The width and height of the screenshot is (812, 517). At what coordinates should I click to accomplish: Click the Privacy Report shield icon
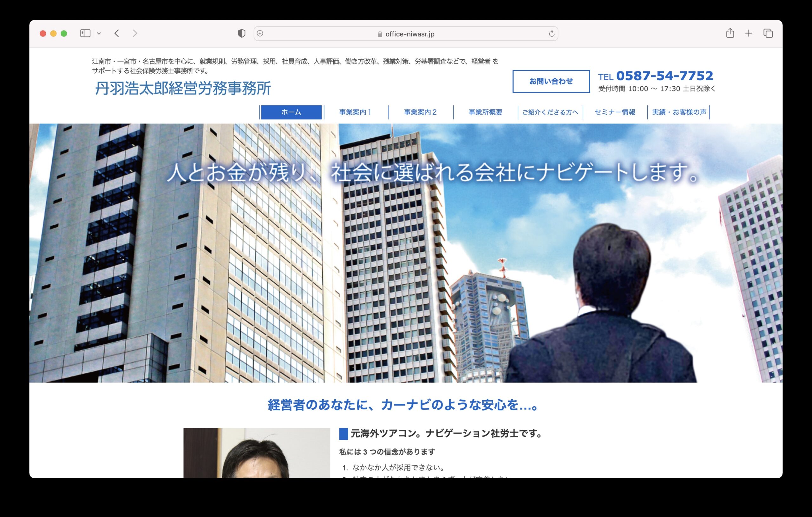click(x=242, y=33)
